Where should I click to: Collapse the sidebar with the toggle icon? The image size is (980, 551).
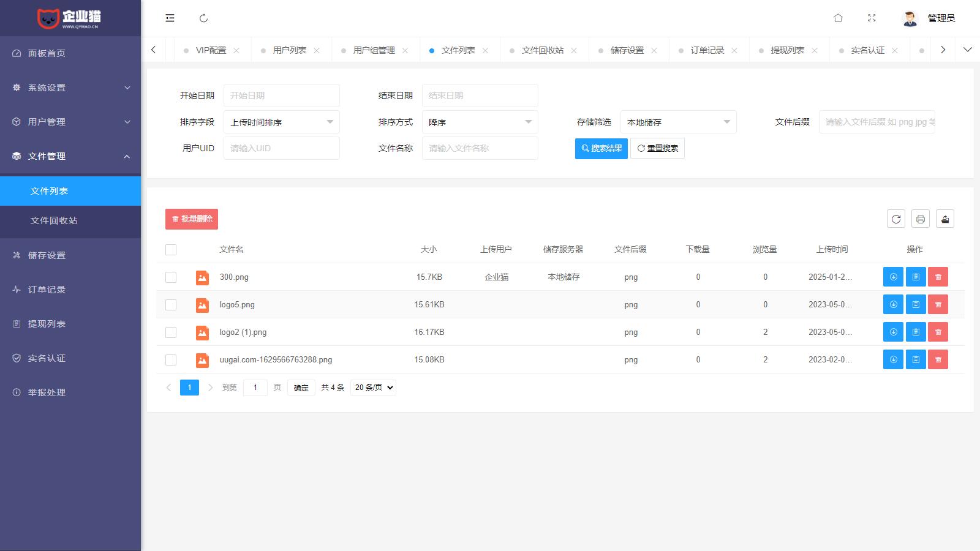click(x=169, y=18)
